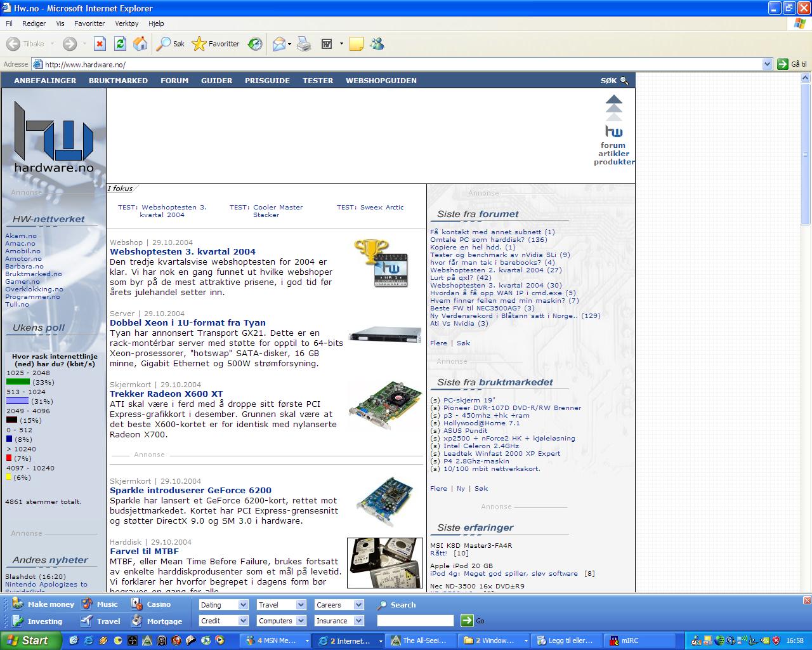Image resolution: width=812 pixels, height=650 pixels.
Task: Go to the Home page icon
Action: tap(140, 44)
